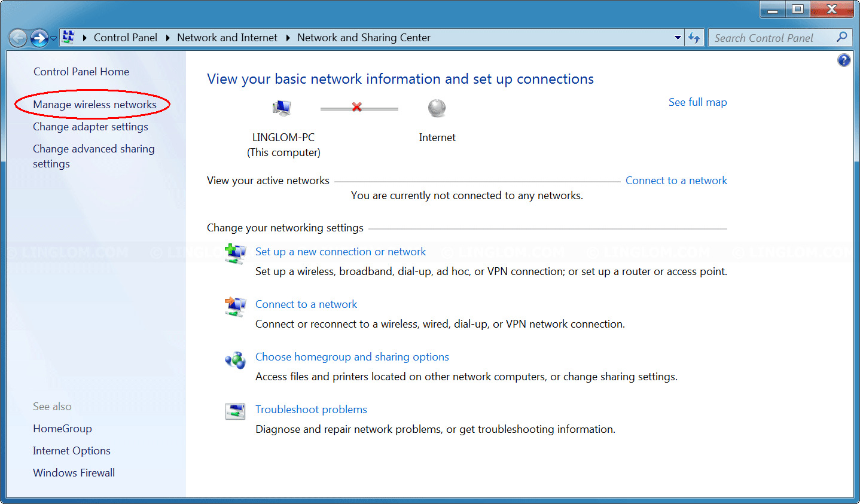Screen dimensions: 860x504
Task: Expand the address bar history dropdown
Action: point(678,38)
